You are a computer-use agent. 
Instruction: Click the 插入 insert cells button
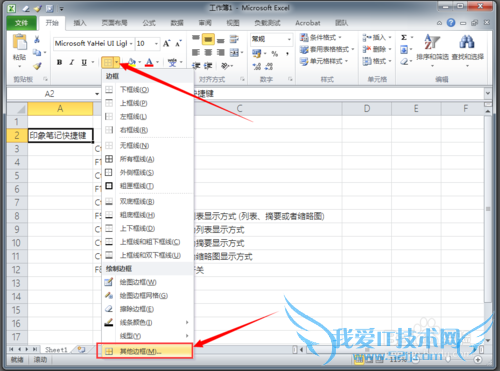pos(377,37)
